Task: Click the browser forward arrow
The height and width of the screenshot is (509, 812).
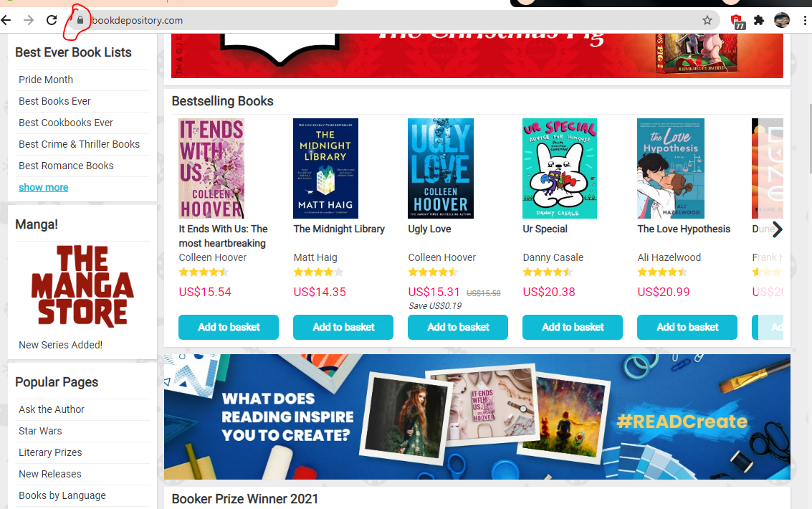Action: [x=29, y=20]
